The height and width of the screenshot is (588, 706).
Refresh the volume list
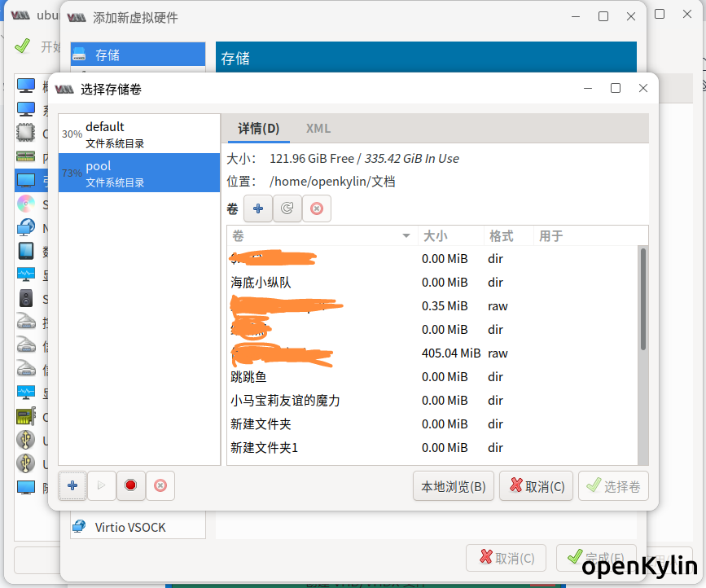(287, 208)
